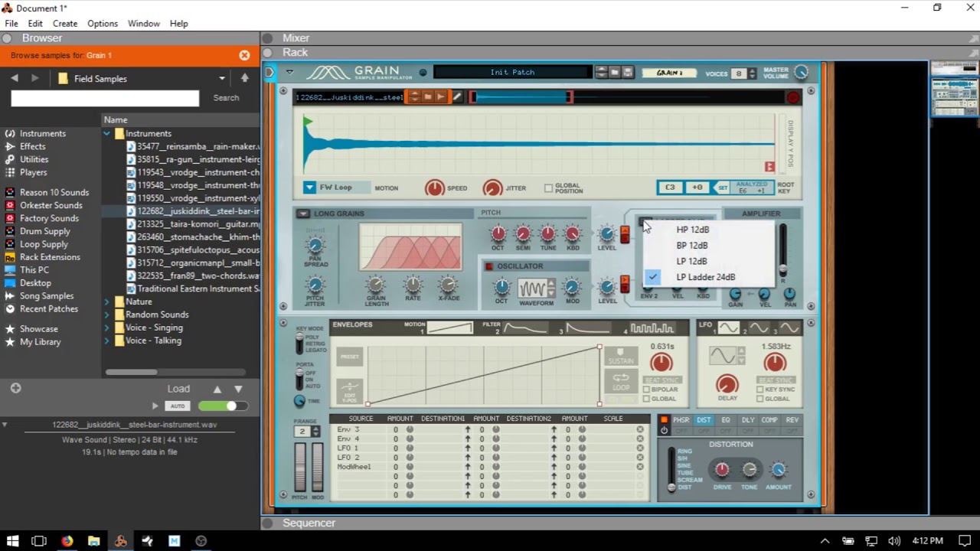Click the Set root key button
Screen dimensions: 980x551
click(x=722, y=187)
